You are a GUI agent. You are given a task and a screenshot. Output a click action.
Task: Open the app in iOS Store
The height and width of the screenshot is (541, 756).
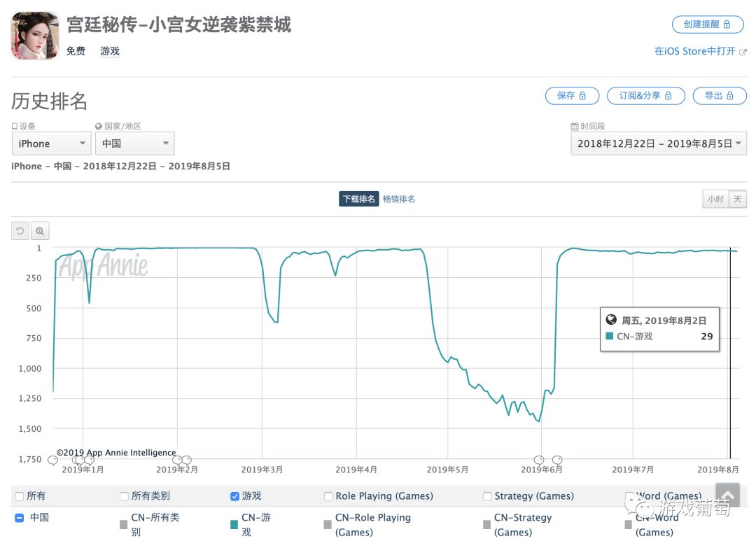(700, 50)
